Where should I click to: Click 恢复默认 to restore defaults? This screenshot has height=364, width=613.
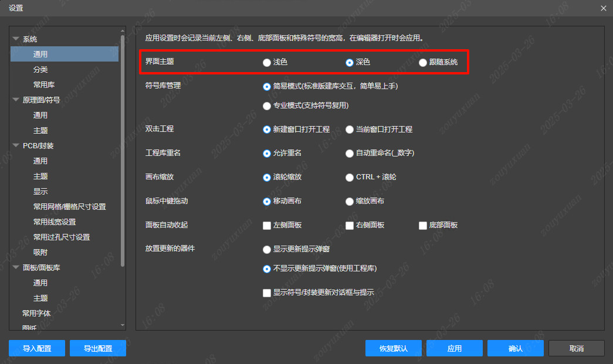coord(393,348)
